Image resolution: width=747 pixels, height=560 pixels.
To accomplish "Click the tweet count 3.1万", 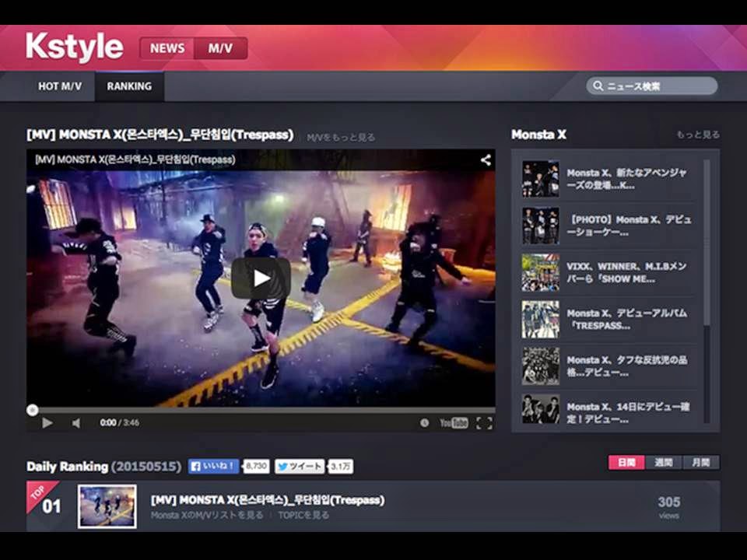I will (341, 466).
